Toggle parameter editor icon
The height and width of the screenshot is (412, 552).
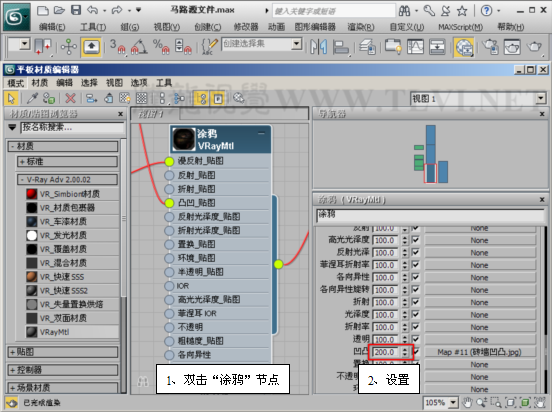click(218, 98)
